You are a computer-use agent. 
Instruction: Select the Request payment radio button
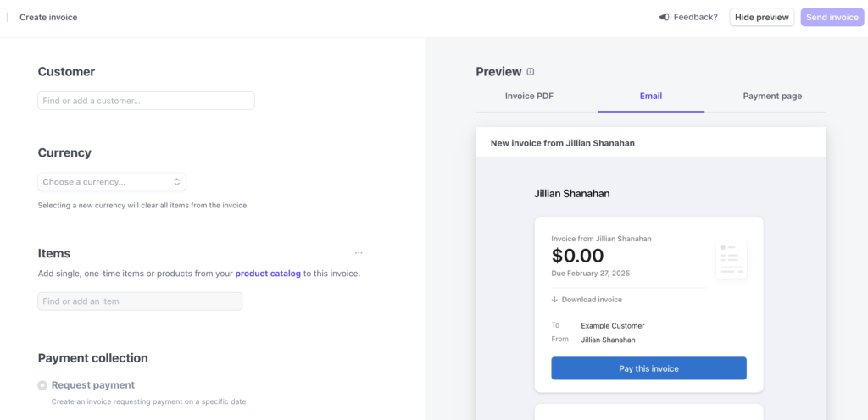(x=42, y=385)
